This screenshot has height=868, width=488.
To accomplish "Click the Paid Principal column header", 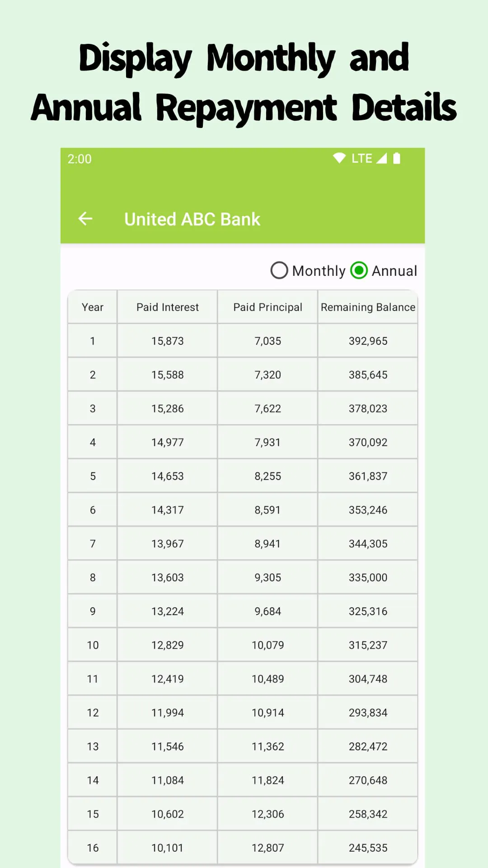I will point(267,307).
